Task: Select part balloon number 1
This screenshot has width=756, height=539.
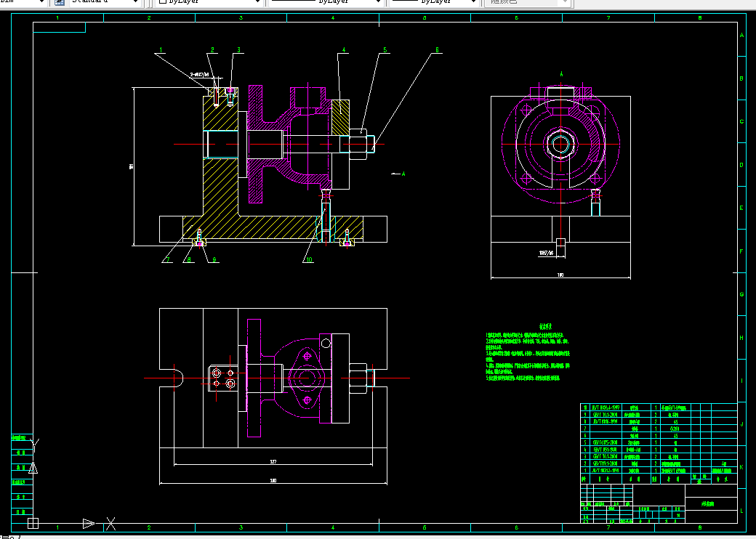Action: pyautogui.click(x=161, y=50)
